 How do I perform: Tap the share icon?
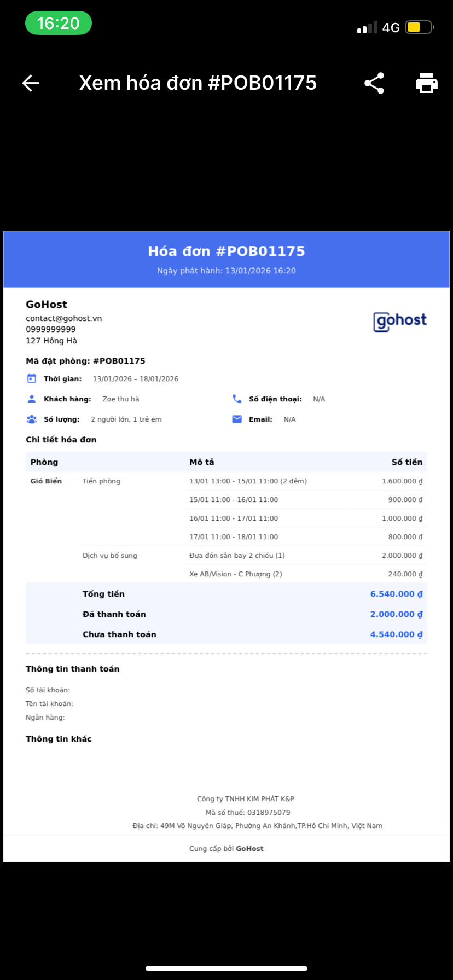coord(374,83)
